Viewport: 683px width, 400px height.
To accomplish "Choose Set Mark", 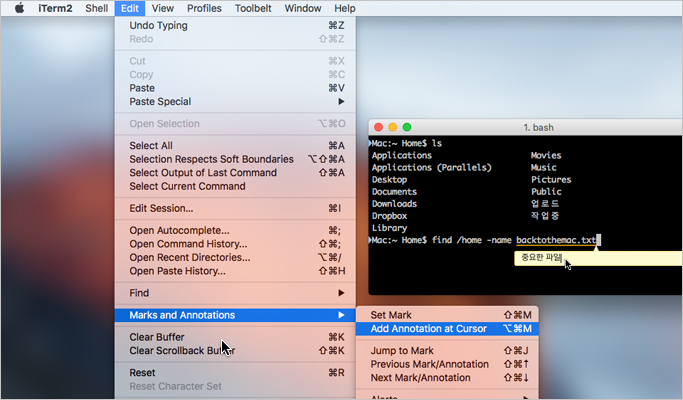I will click(x=447, y=315).
